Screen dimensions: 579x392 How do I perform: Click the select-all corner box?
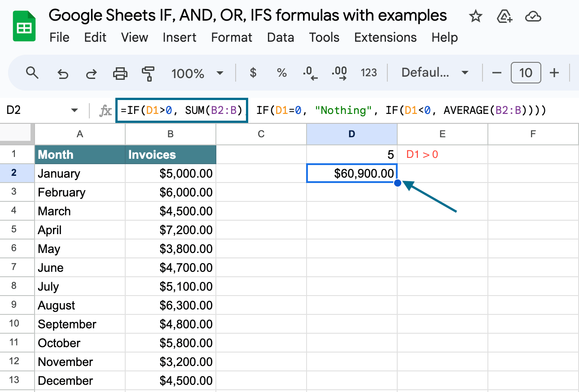click(17, 134)
